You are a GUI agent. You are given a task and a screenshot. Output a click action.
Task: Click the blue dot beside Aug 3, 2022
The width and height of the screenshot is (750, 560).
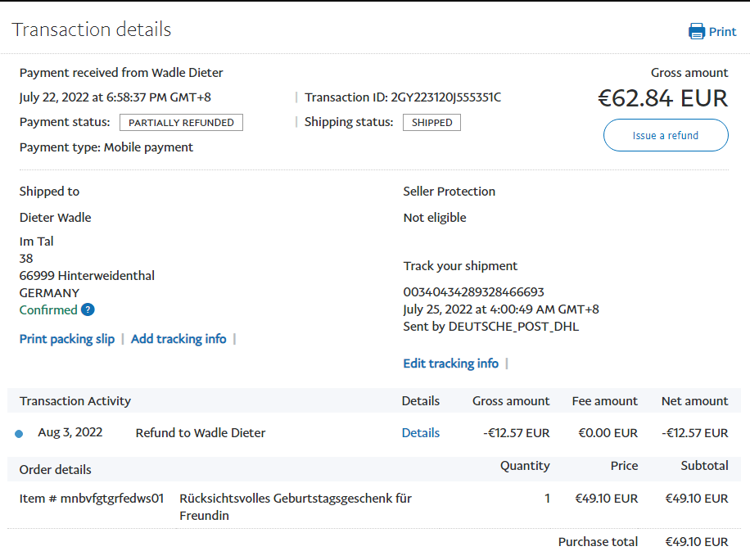point(19,434)
